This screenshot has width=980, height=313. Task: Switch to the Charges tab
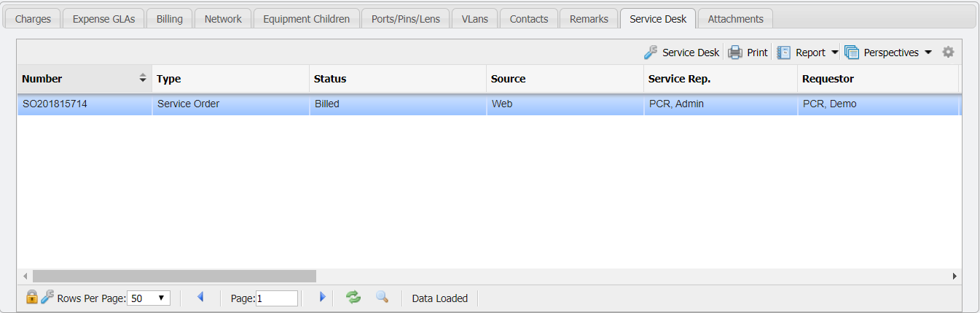click(x=33, y=19)
